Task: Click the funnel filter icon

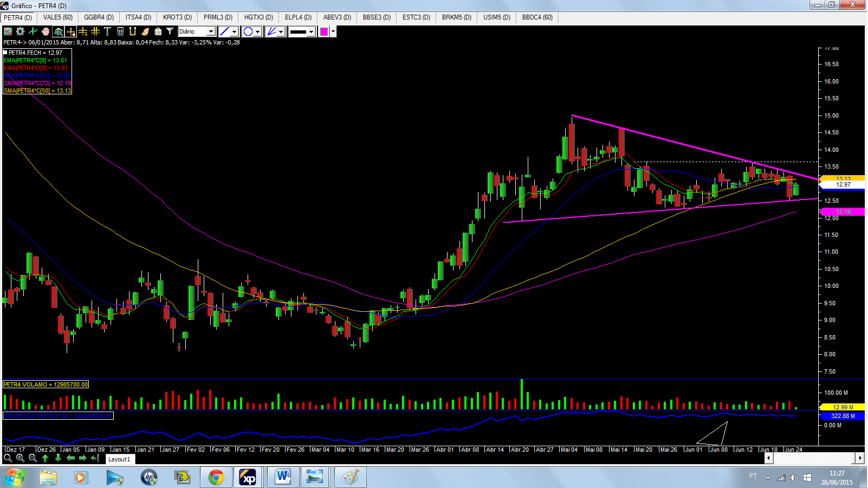Action: (x=170, y=31)
